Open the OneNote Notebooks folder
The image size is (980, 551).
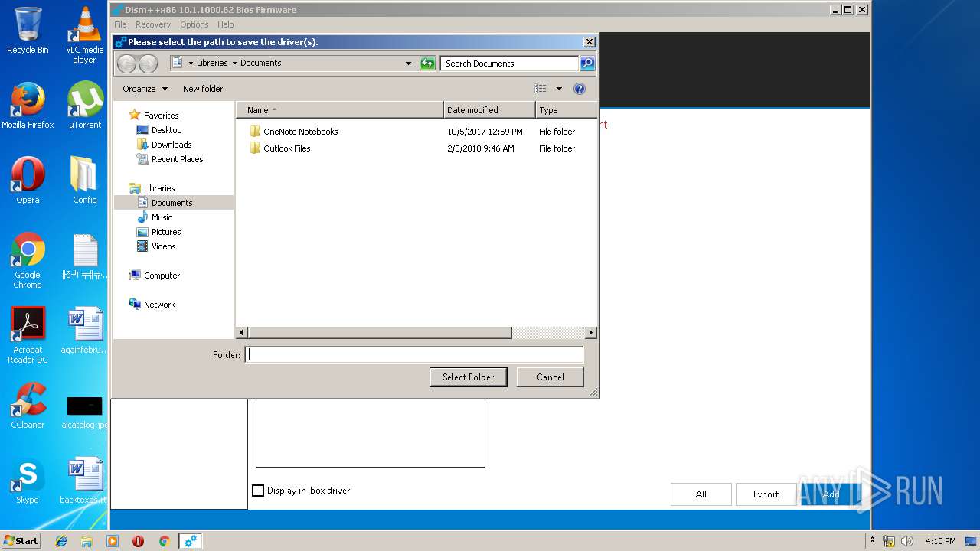[x=300, y=132]
